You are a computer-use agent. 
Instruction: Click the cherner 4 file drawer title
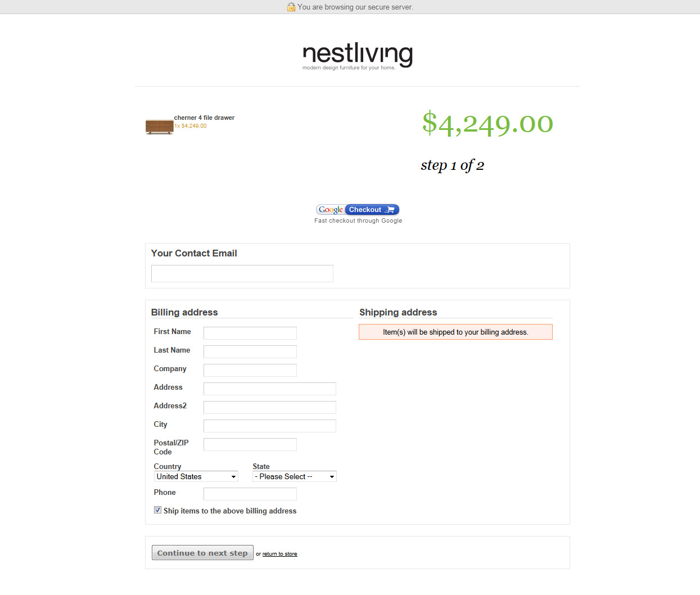coord(204,118)
